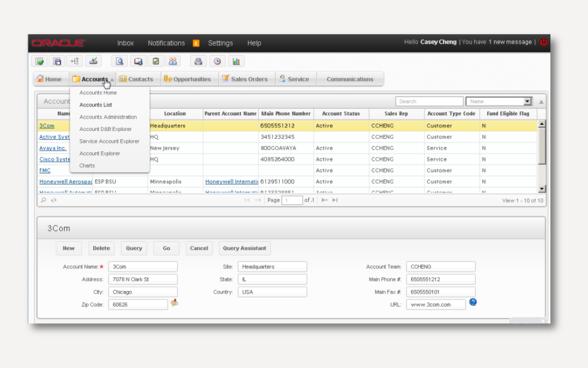
Task: Click the globe icon next to URL
Action: pos(473,302)
